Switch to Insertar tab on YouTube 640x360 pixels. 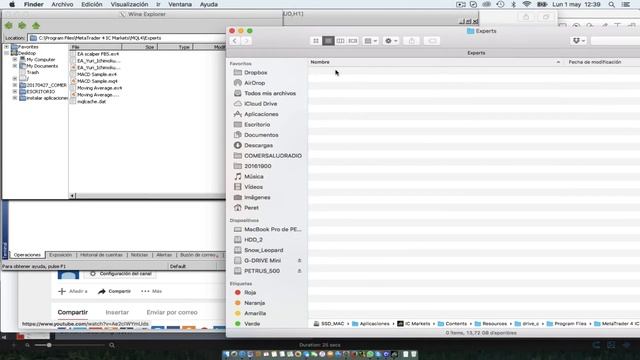pyautogui.click(x=117, y=312)
